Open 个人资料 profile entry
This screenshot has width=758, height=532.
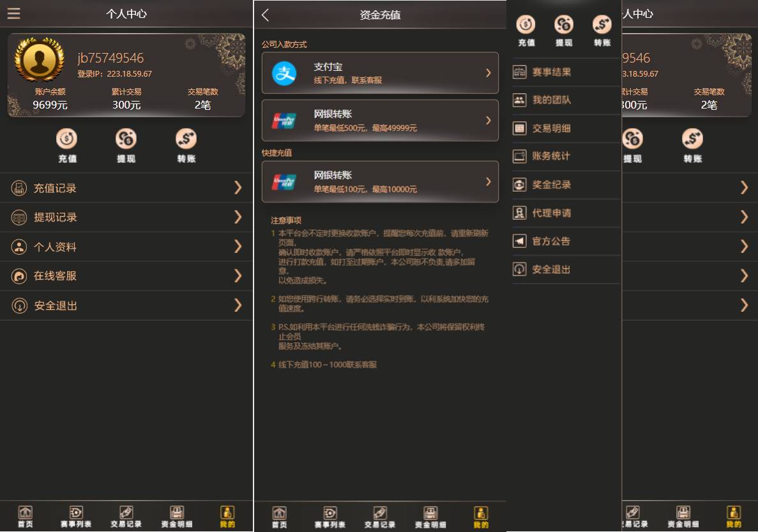(126, 247)
